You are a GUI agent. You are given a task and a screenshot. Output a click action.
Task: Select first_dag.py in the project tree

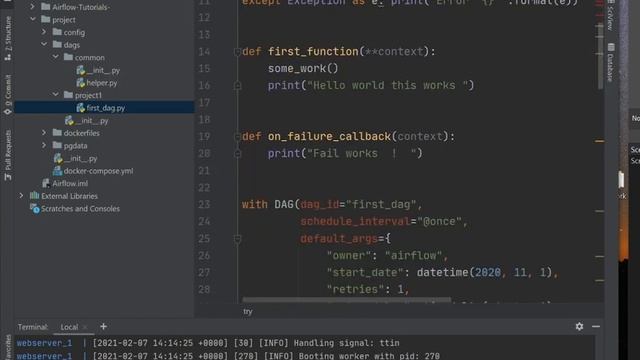pyautogui.click(x=106, y=108)
